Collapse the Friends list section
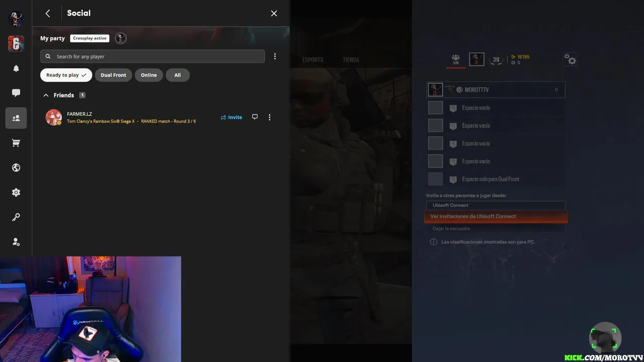 pyautogui.click(x=46, y=95)
